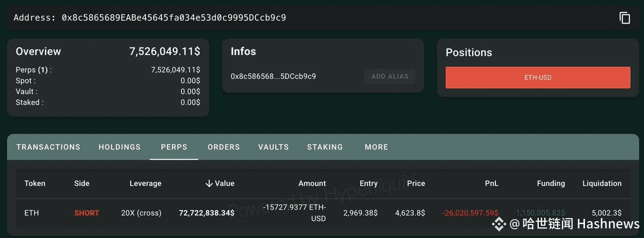This screenshot has height=238, width=644.
Task: Click the ADD ALIAS button
Action: (390, 76)
